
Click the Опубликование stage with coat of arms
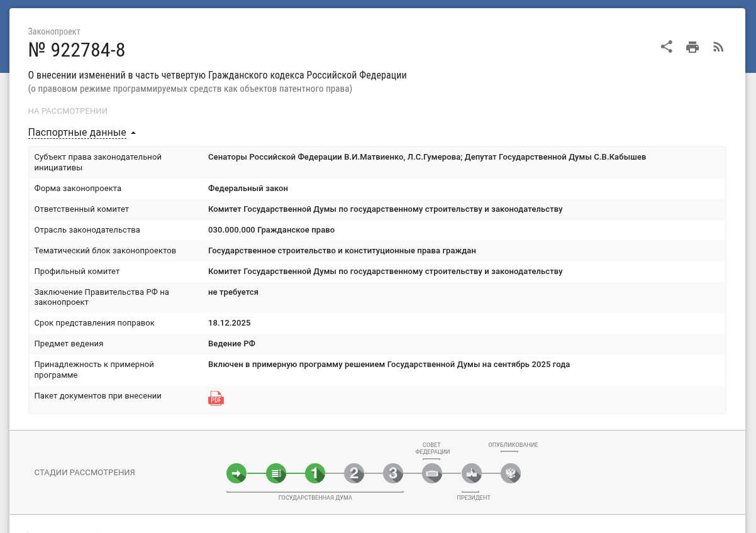click(x=511, y=473)
